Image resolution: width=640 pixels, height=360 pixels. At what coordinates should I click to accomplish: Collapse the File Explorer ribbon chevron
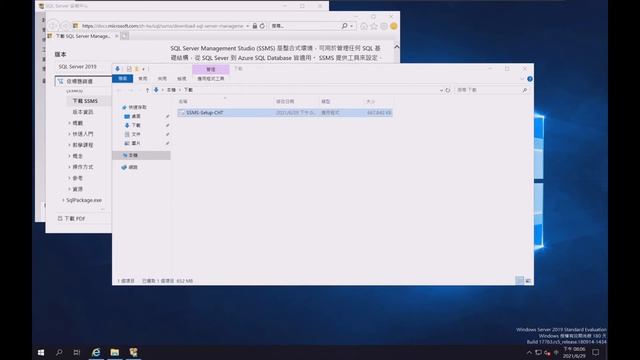(522, 79)
